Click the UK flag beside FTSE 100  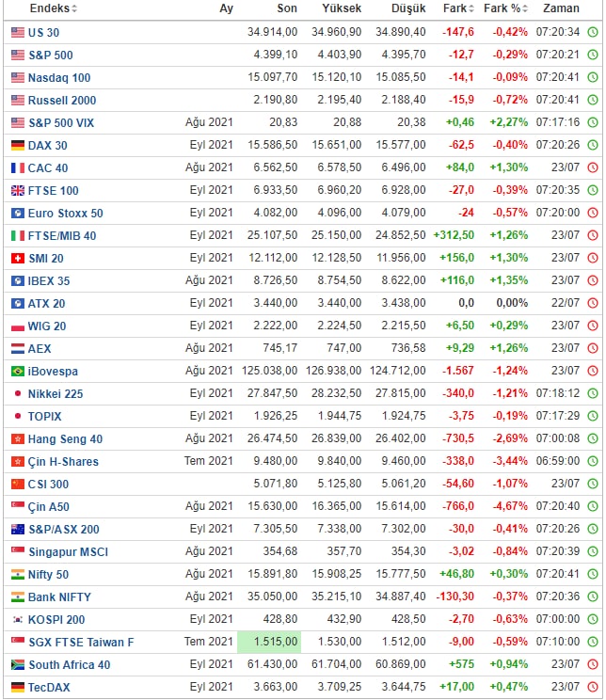point(18,191)
